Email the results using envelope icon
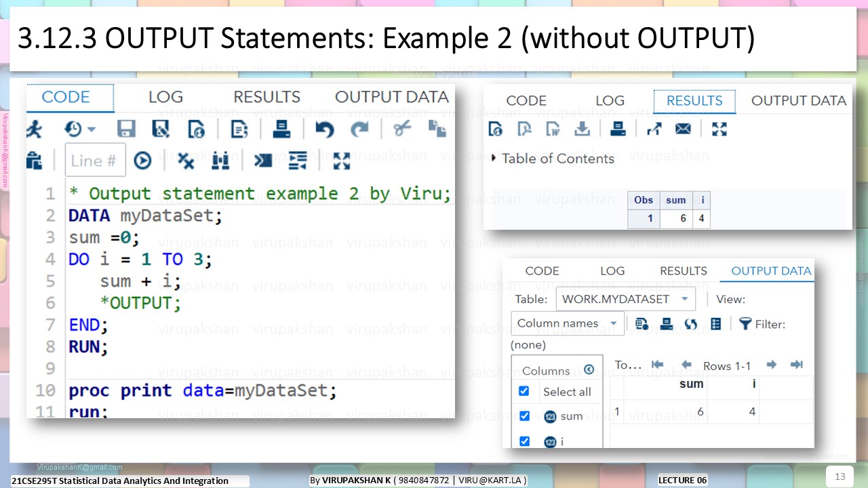The height and width of the screenshot is (488, 868). click(x=683, y=128)
